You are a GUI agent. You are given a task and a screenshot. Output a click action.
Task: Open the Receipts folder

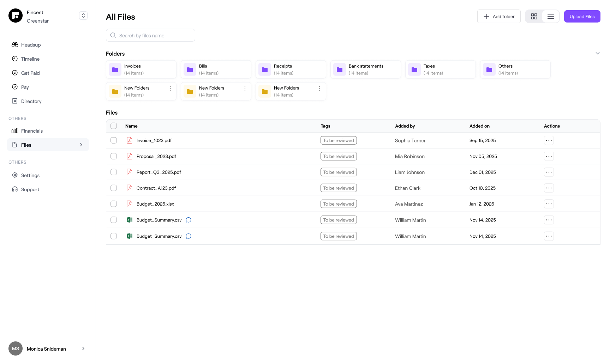(291, 69)
